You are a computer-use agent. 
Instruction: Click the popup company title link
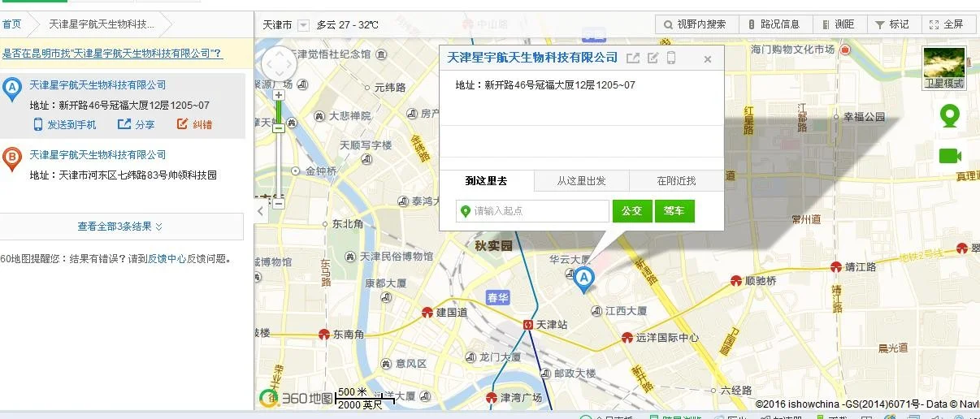[x=533, y=58]
